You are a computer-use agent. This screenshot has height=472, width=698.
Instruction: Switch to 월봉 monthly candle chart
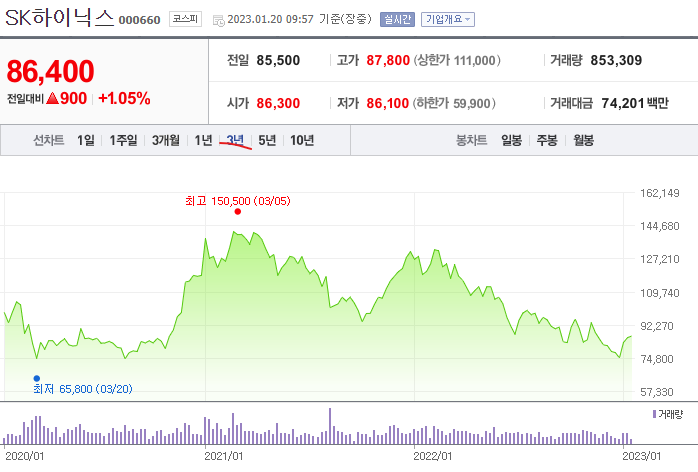click(x=583, y=140)
